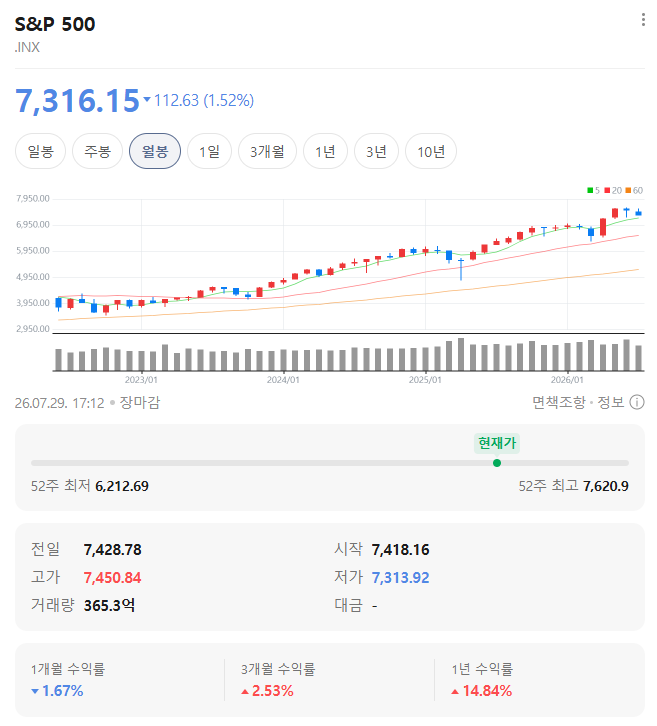This screenshot has width=657, height=726.
Task: Click the 저가 value 7,313.92
Action: pyautogui.click(x=400, y=577)
